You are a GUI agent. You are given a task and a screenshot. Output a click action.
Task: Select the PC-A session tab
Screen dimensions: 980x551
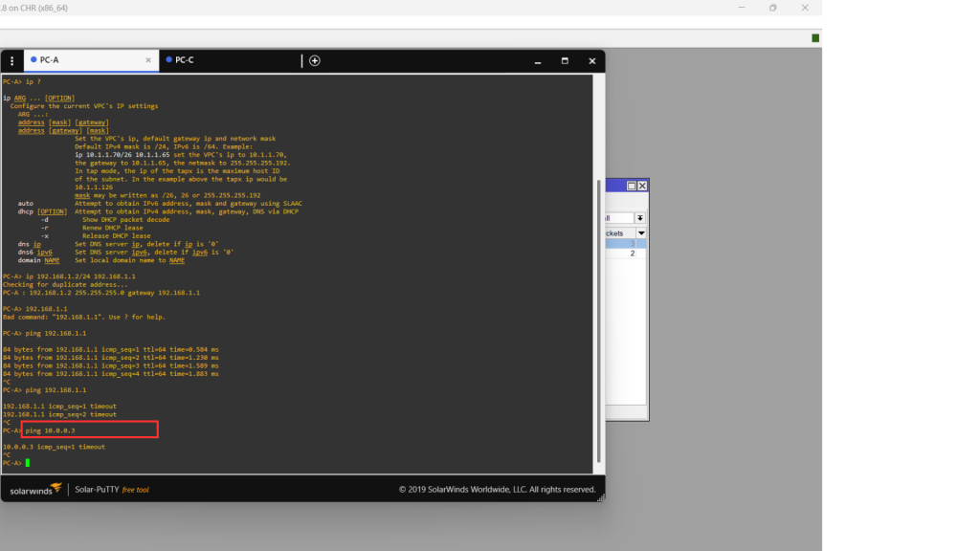click(50, 60)
